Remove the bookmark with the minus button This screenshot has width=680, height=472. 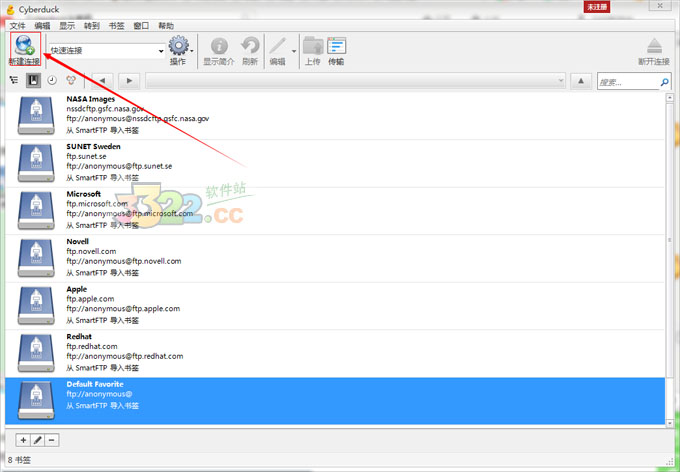(52, 440)
